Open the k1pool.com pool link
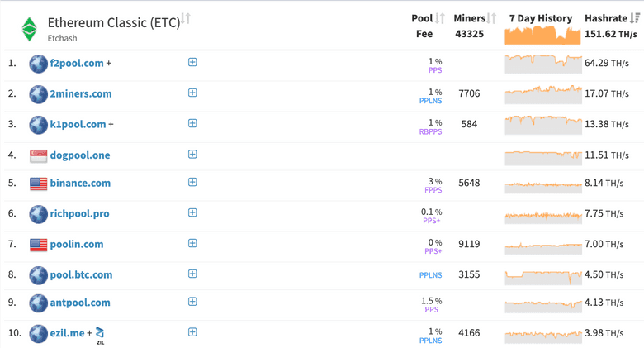This screenshot has width=644, height=348. tap(78, 125)
